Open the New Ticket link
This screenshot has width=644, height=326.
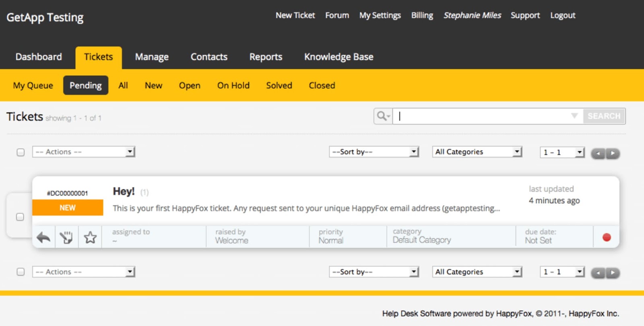click(295, 15)
